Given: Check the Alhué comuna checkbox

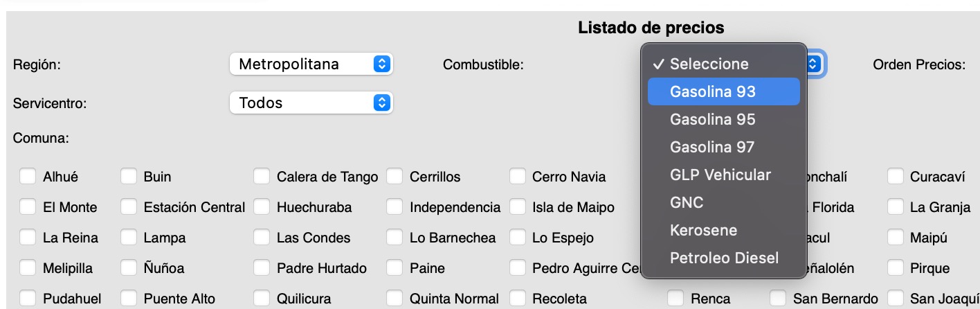Looking at the screenshot, I should (28, 177).
